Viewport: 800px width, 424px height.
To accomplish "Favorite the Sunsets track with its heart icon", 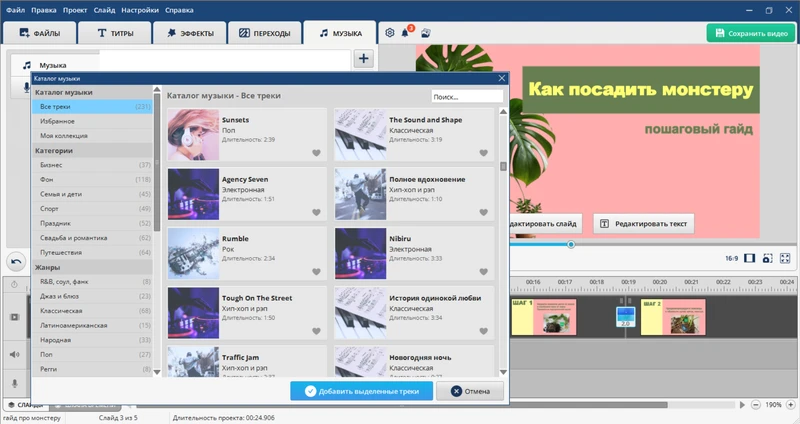I will point(316,153).
